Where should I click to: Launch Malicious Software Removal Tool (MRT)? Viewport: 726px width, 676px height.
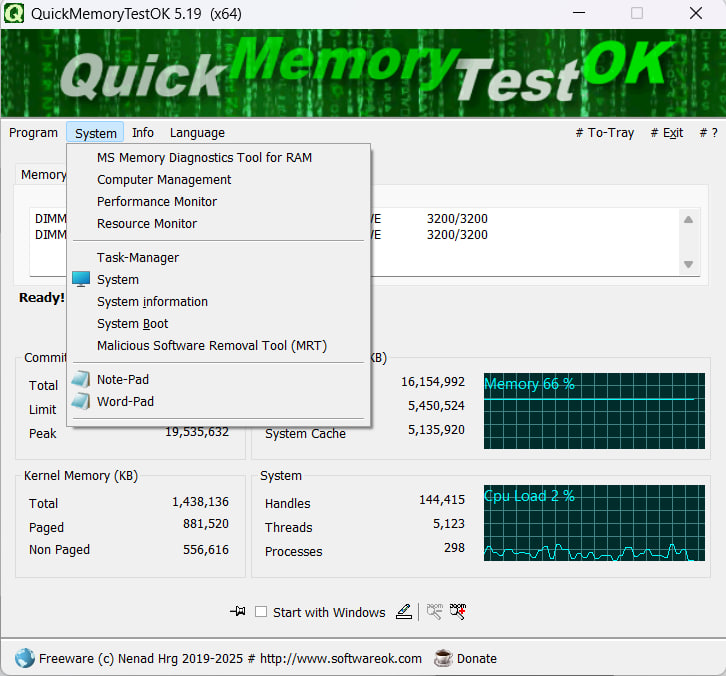[x=219, y=345]
